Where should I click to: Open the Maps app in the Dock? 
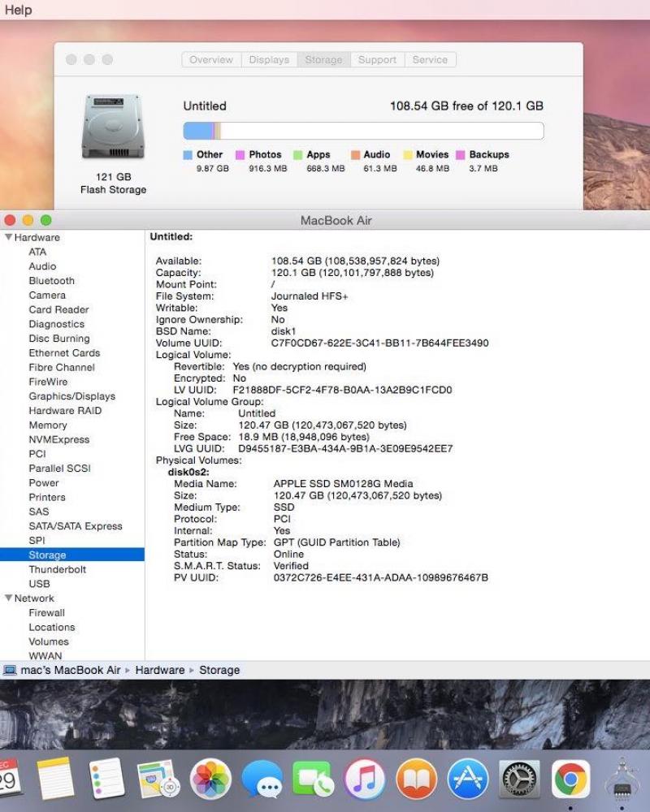158,779
